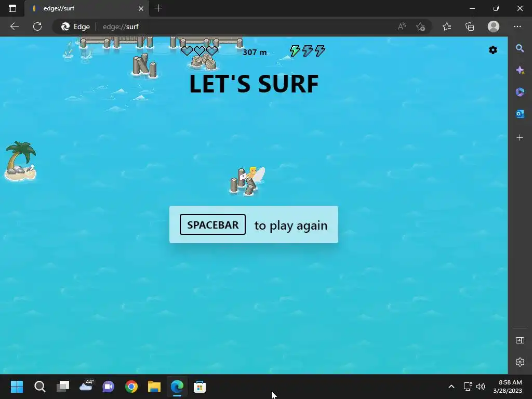Open the Settings and more menu
The image size is (532, 399).
pos(517,26)
